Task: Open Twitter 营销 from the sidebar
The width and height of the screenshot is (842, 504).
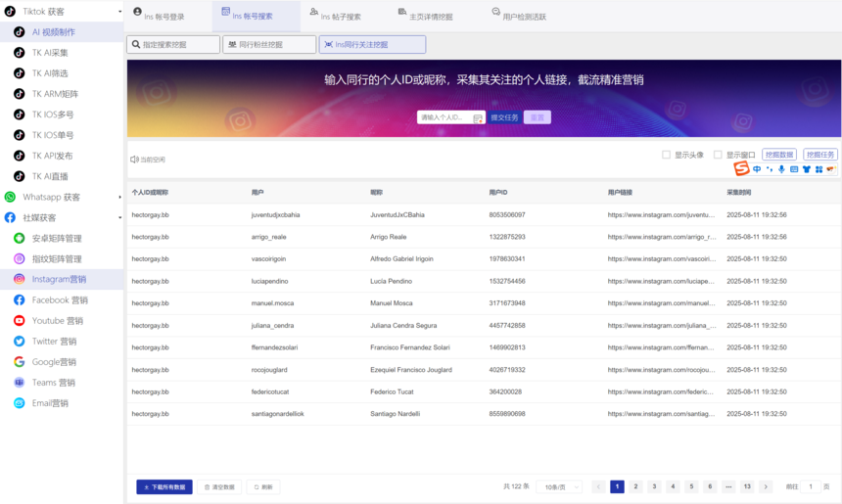Action: point(58,342)
